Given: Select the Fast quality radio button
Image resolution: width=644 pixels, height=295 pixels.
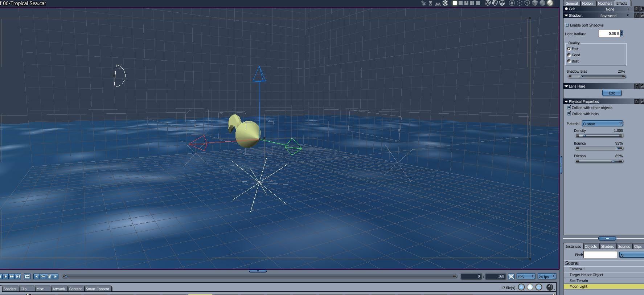Looking at the screenshot, I should [x=569, y=49].
